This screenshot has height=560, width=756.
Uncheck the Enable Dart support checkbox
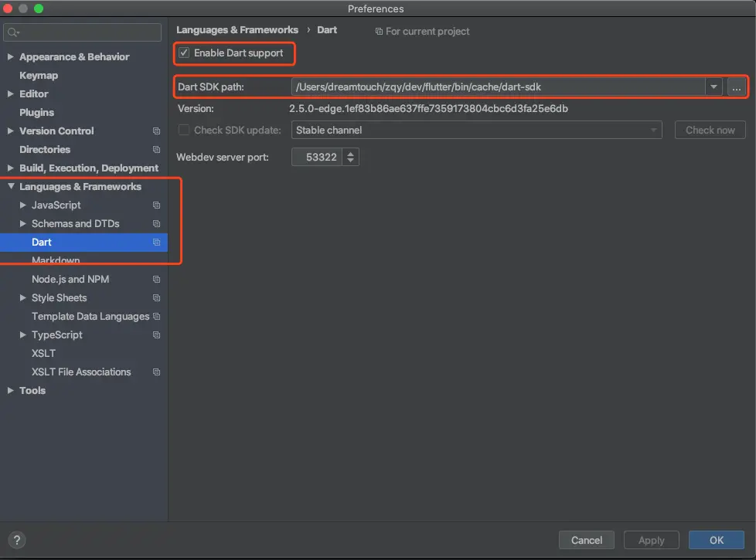point(184,53)
